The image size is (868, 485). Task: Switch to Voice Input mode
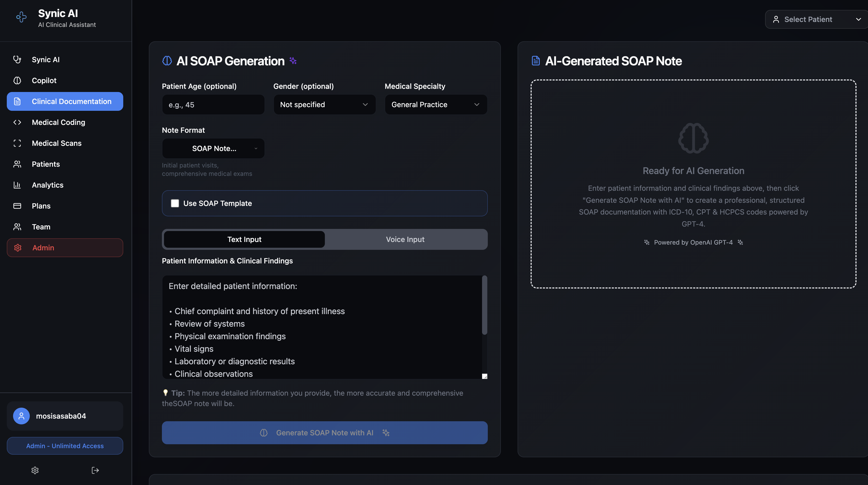click(405, 239)
